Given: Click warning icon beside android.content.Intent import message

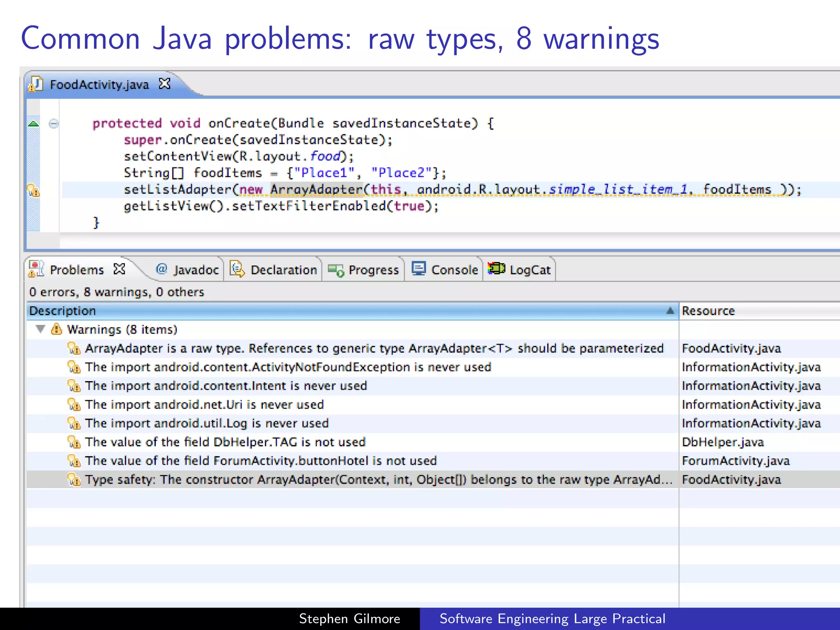Looking at the screenshot, I should (74, 386).
